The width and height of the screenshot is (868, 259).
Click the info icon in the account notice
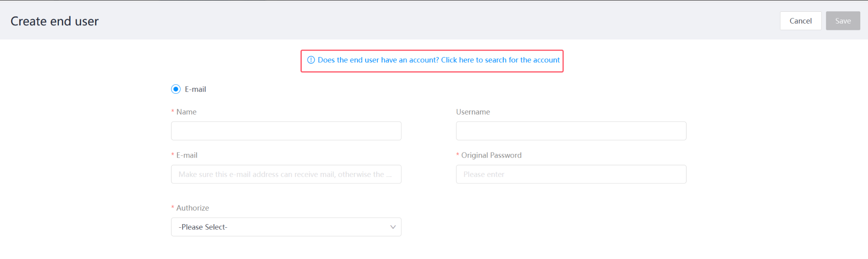coord(311,60)
